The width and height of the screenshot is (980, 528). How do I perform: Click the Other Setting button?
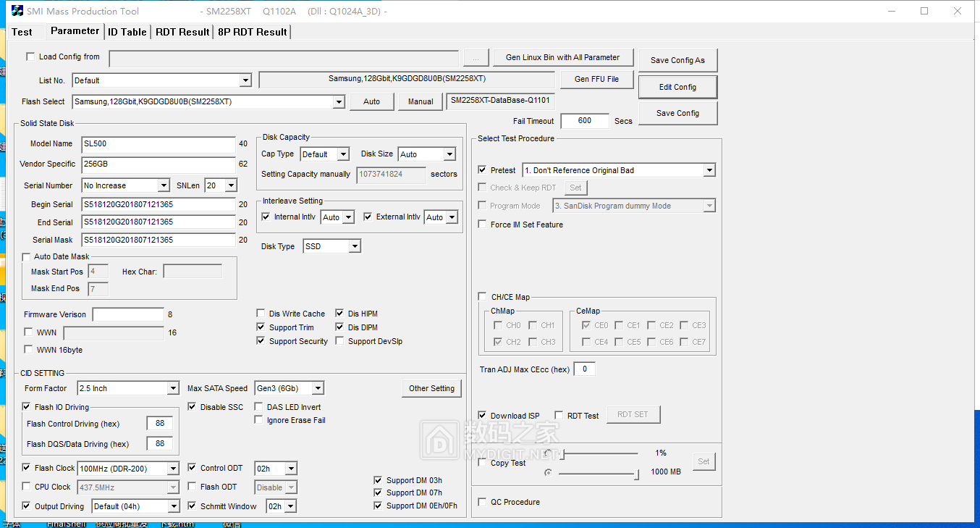[431, 388]
